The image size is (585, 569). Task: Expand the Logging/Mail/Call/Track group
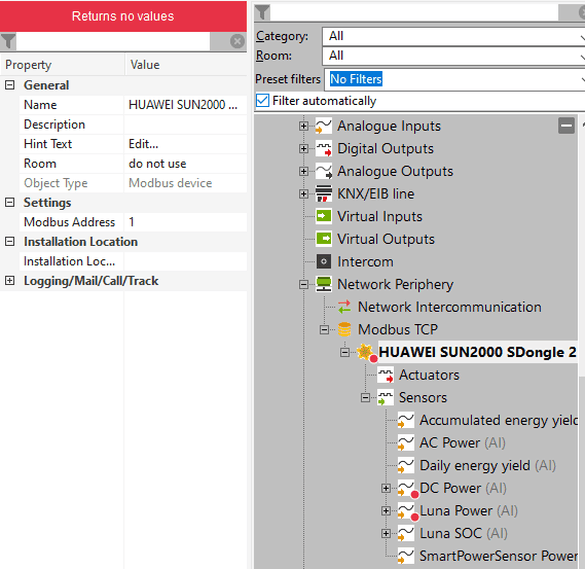pos(10,281)
